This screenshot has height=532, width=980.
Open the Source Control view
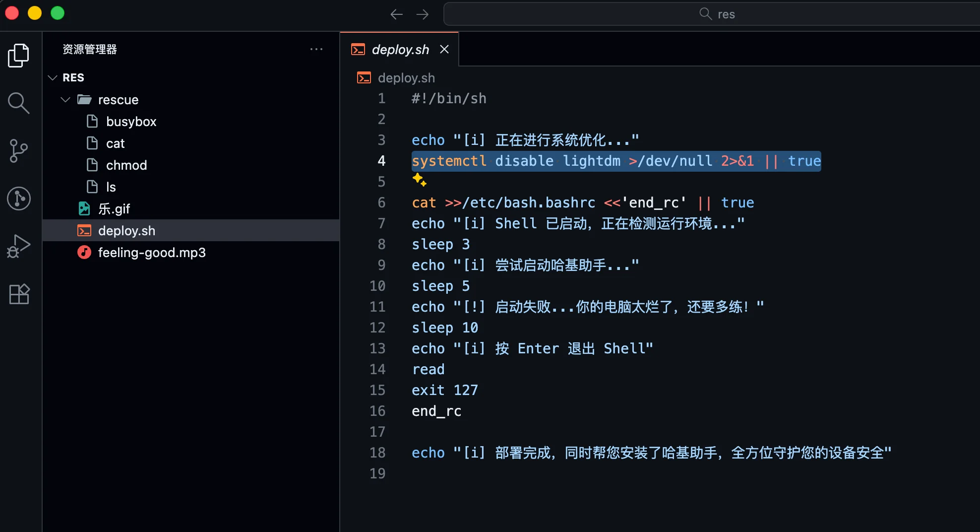coord(19,150)
